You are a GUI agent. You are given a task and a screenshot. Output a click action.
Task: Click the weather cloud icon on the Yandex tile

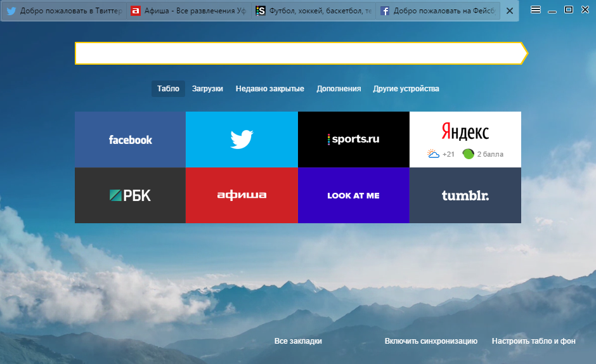point(433,153)
